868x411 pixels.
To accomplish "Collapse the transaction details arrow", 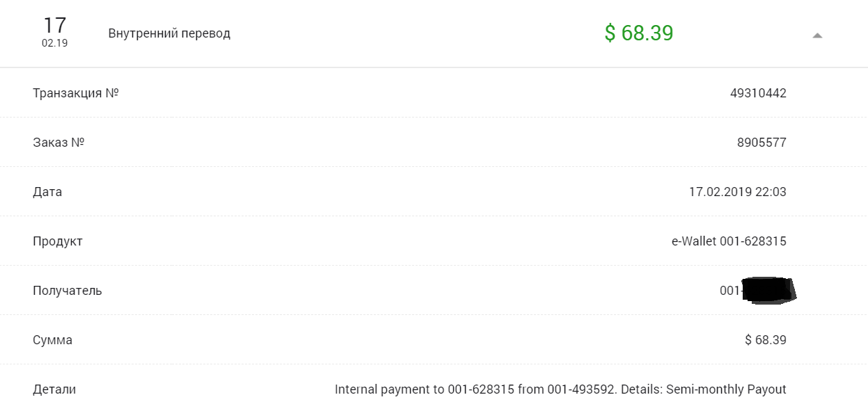I will [817, 35].
